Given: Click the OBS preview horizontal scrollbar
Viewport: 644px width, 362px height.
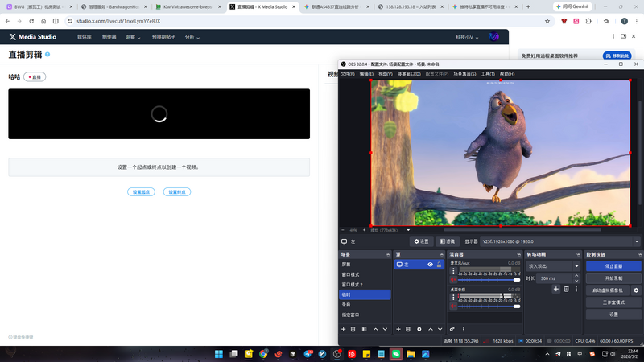Looking at the screenshot, I should coord(522,230).
